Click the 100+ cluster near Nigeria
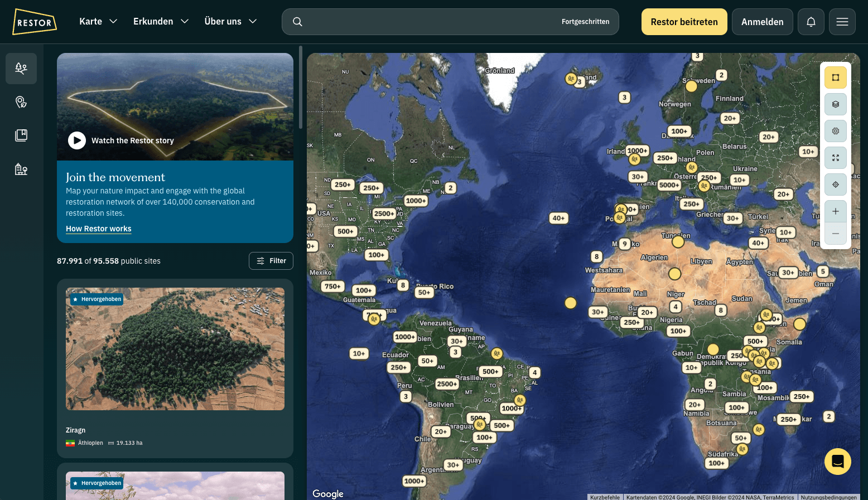 (678, 331)
